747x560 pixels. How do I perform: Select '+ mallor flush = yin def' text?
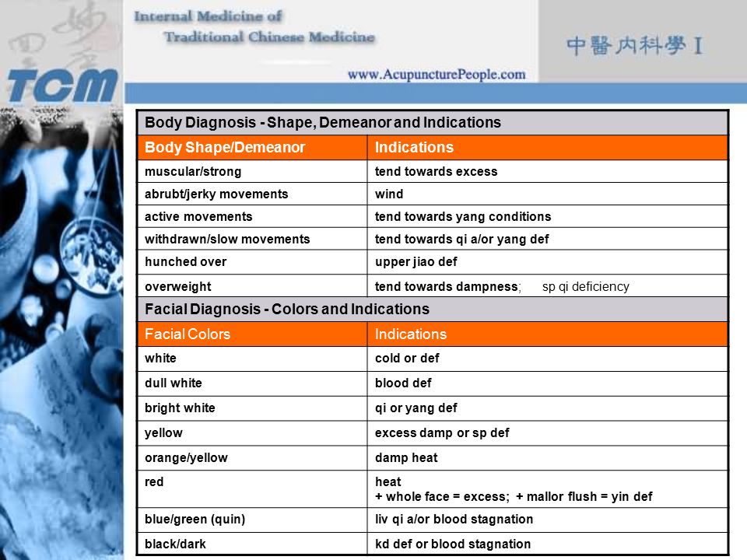tap(584, 497)
